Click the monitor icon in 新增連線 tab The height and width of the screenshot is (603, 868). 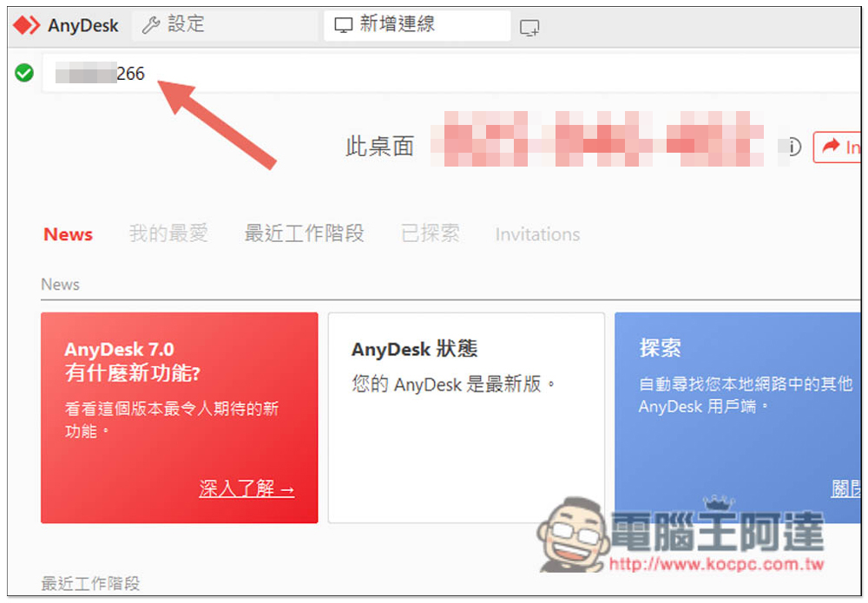coord(344,25)
